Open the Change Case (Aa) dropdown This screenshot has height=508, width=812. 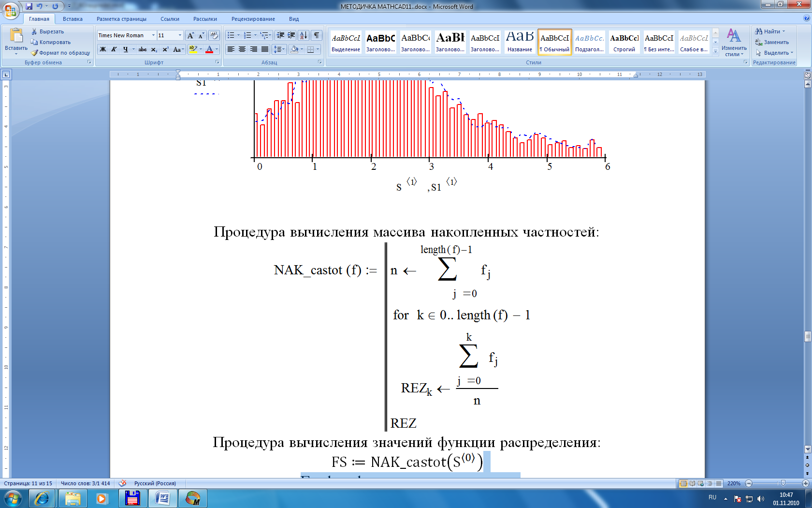(x=178, y=49)
